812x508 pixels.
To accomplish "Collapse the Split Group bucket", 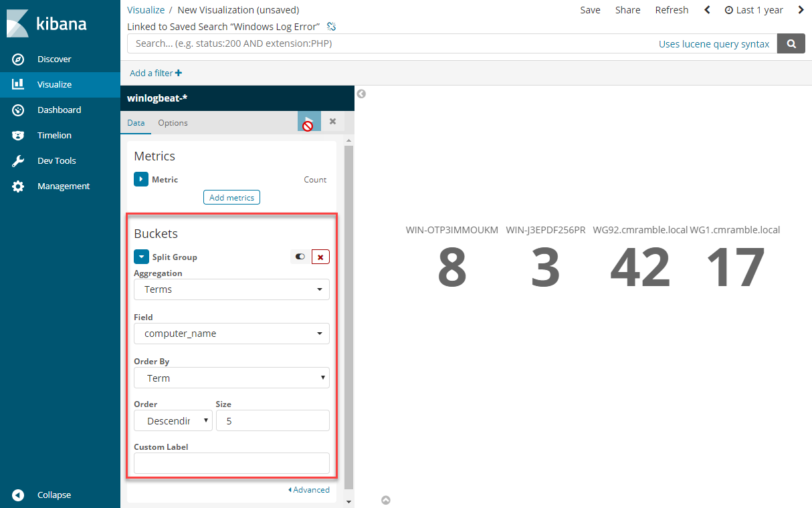I will [141, 257].
